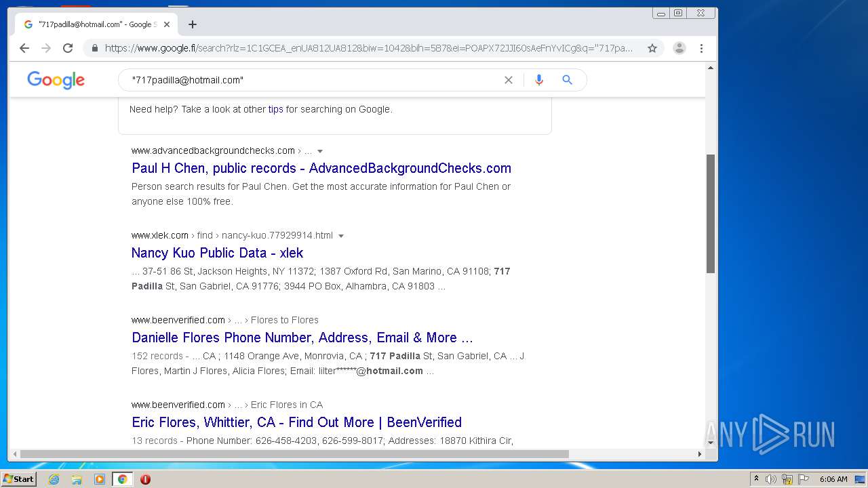The height and width of the screenshot is (488, 868).
Task: Click the browser address bar
Action: click(x=370, y=48)
